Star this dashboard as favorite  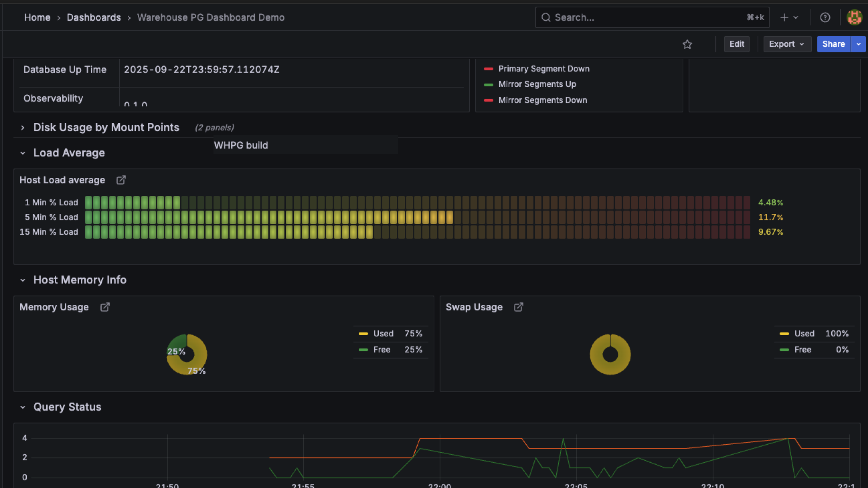(687, 44)
